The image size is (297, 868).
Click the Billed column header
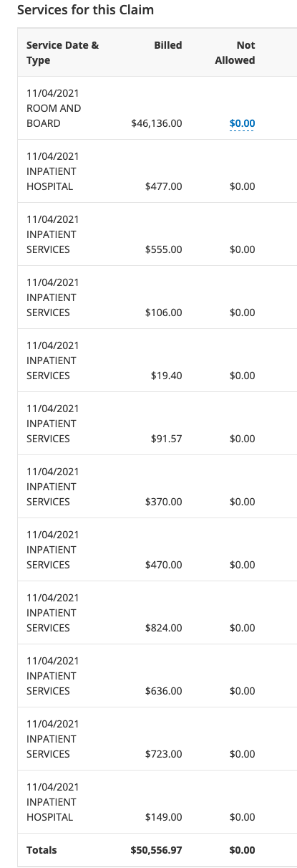click(168, 45)
